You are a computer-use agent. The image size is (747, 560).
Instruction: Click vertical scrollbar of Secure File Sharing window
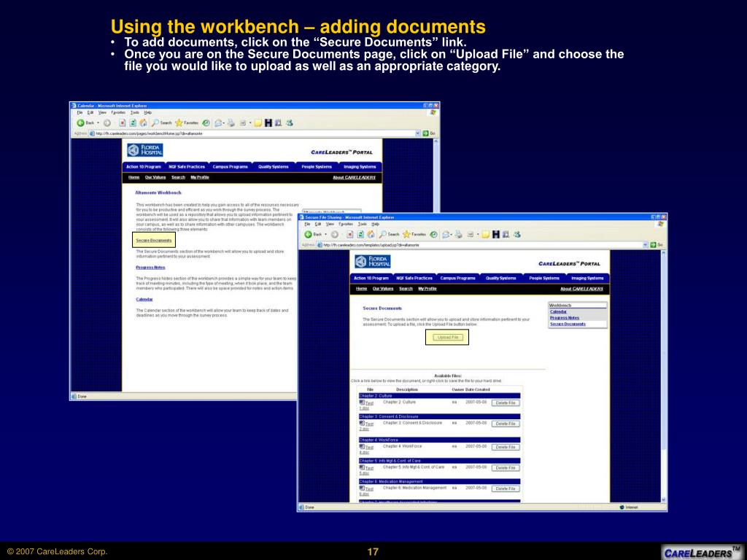664,376
